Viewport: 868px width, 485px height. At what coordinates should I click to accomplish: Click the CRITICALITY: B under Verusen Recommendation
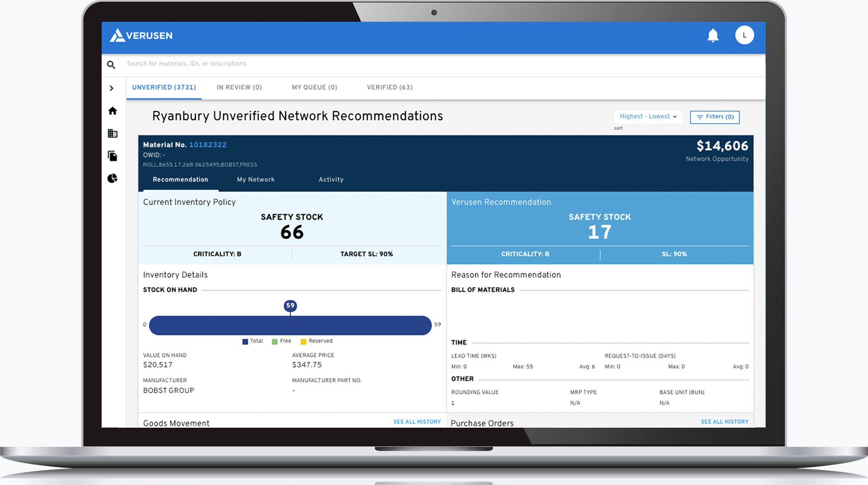pos(525,254)
